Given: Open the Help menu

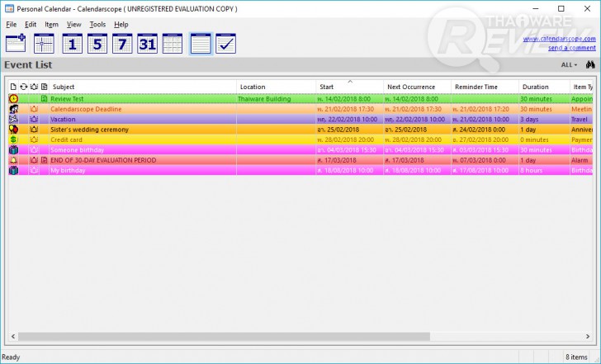Looking at the screenshot, I should (121, 24).
